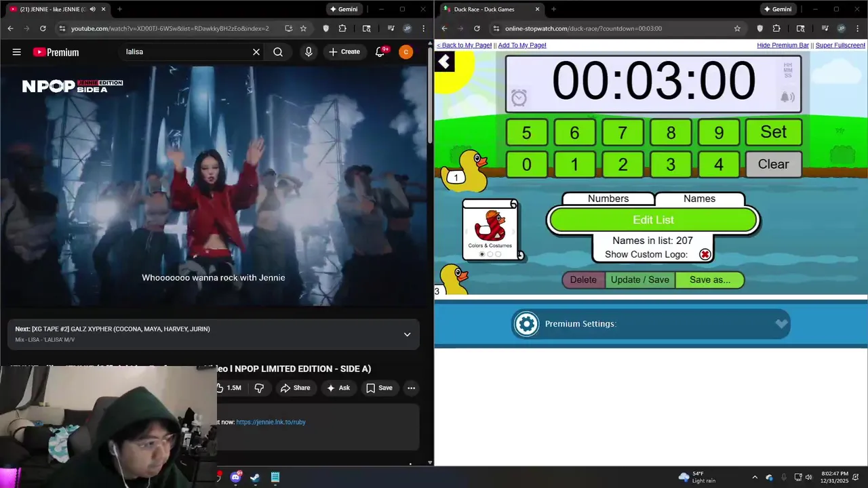The width and height of the screenshot is (868, 488).
Task: Reload the YouTube page
Action: (x=43, y=28)
